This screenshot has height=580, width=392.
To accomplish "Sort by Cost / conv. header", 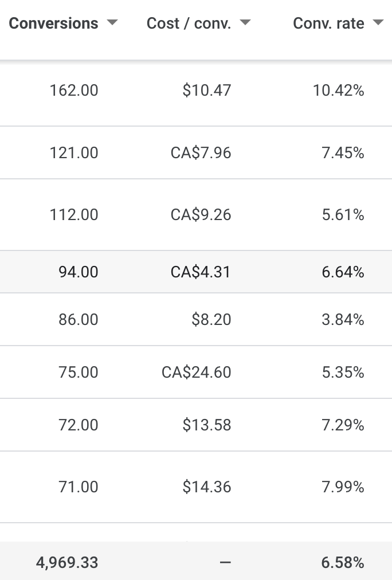I will coord(189,23).
